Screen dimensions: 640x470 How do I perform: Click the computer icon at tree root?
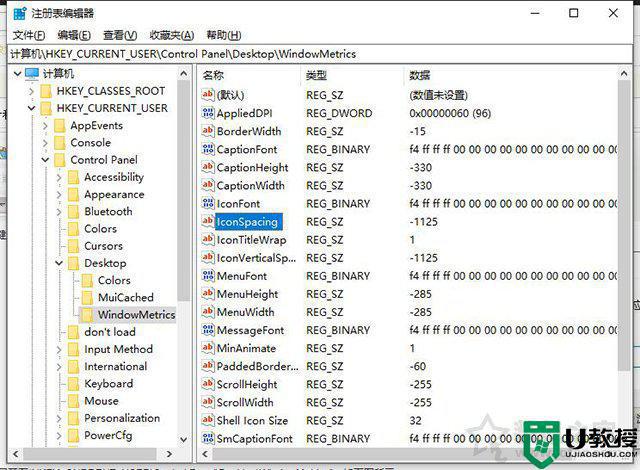32,73
